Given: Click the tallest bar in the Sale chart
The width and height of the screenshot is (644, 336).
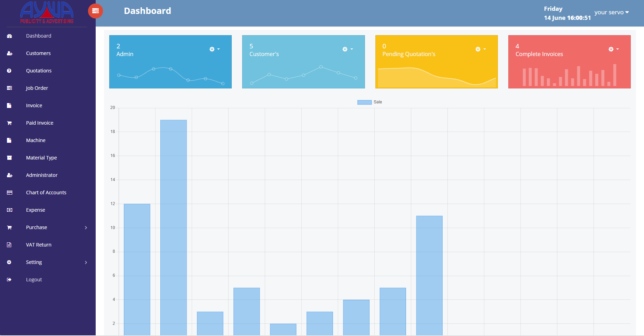Looking at the screenshot, I should (x=173, y=226).
